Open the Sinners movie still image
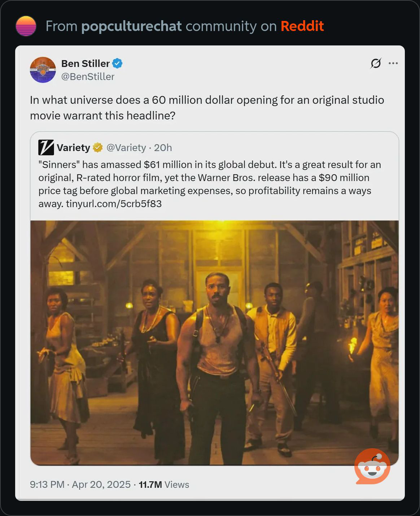This screenshot has width=420, height=516. pos(215,343)
